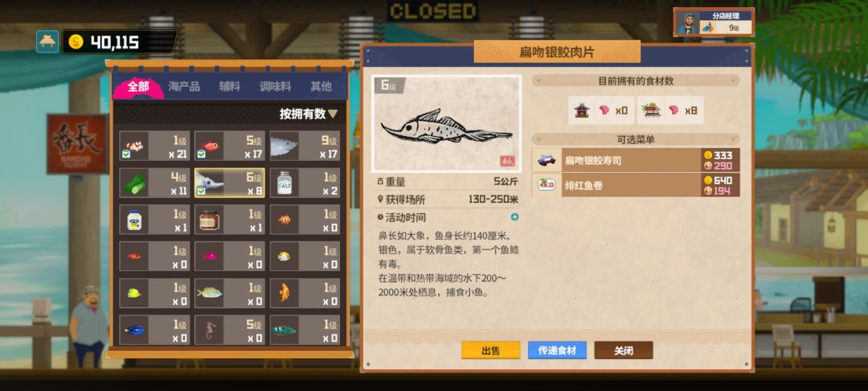
Task: Open the 辅料 tab
Action: (229, 86)
